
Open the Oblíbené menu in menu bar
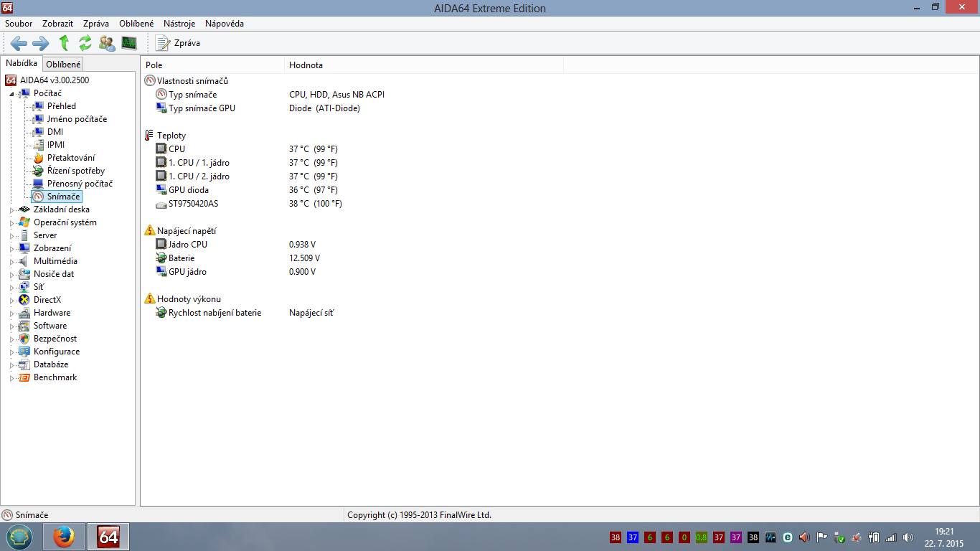click(x=136, y=24)
